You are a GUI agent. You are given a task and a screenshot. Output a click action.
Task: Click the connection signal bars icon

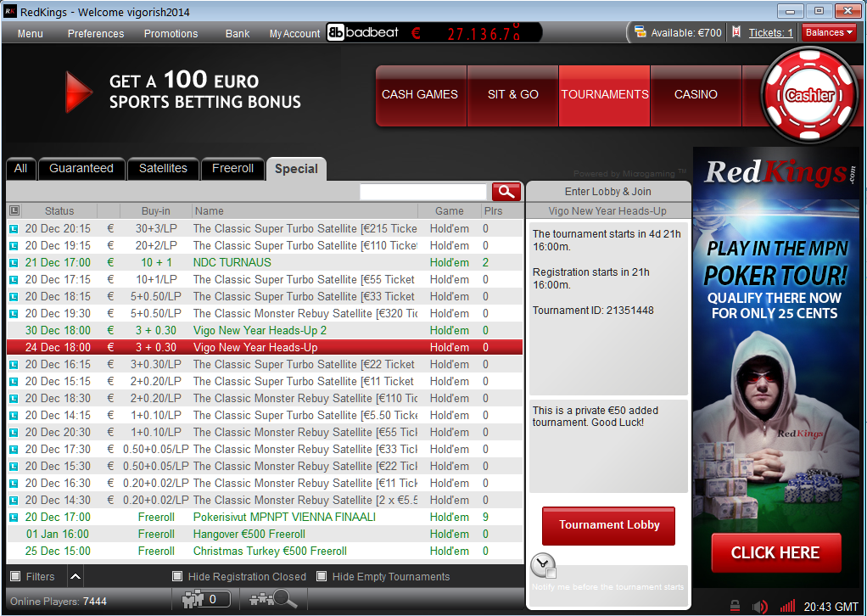click(x=787, y=607)
